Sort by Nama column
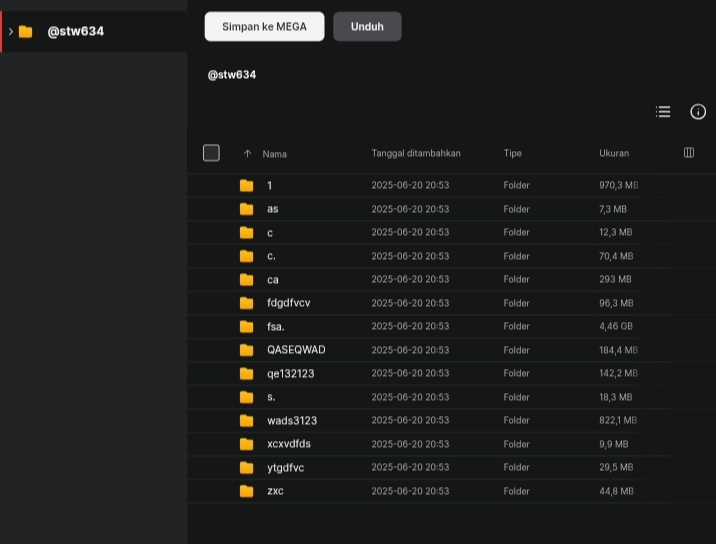Screen dimensions: 716x544 tap(274, 154)
